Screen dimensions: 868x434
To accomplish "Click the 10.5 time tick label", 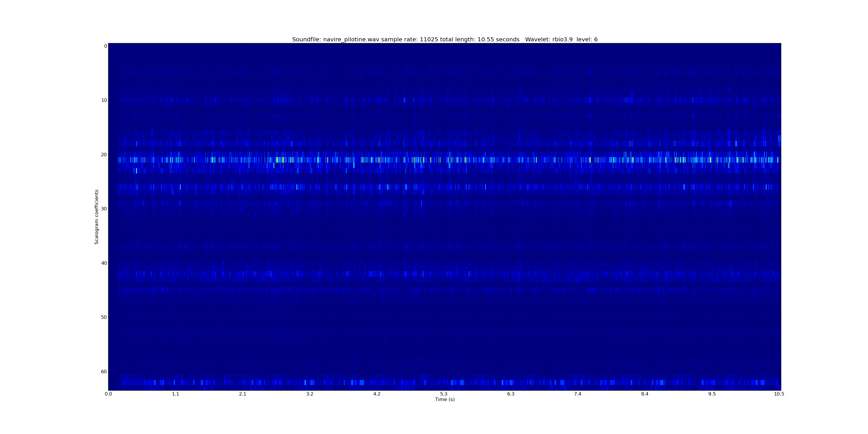I will (779, 394).
